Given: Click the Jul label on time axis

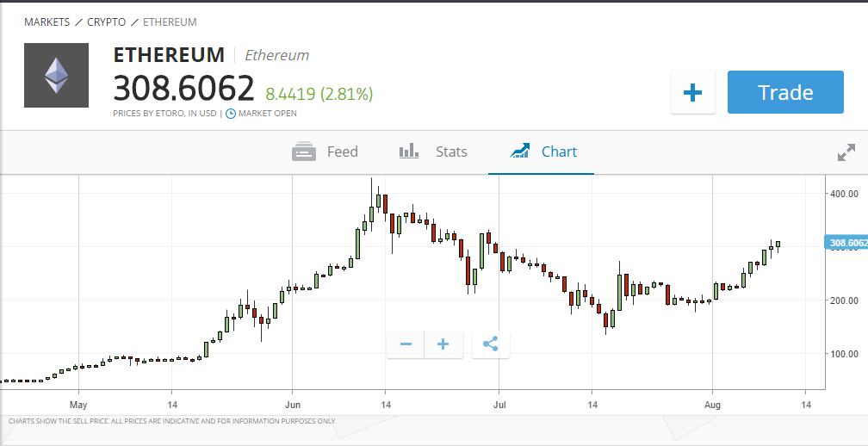Looking at the screenshot, I should (498, 403).
